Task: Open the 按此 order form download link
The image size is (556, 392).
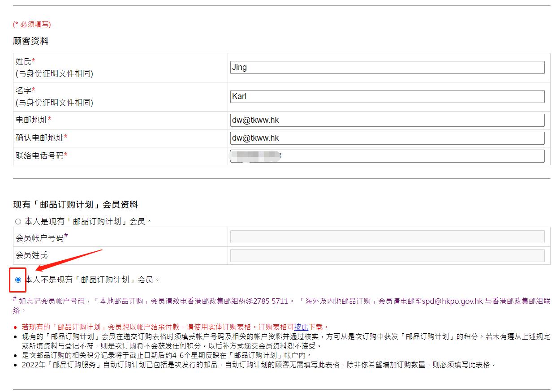Action: pyautogui.click(x=301, y=327)
